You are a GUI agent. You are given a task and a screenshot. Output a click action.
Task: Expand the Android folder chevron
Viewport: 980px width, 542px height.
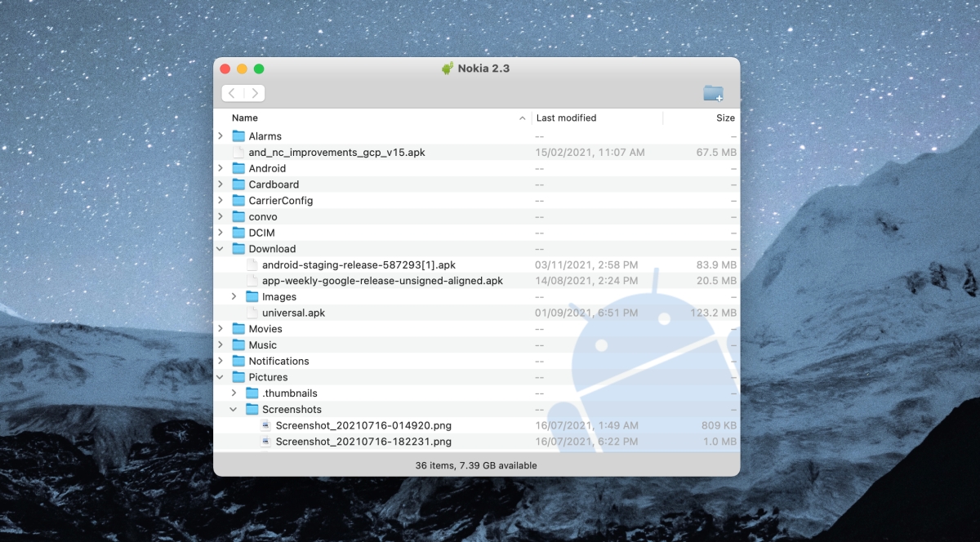219,168
